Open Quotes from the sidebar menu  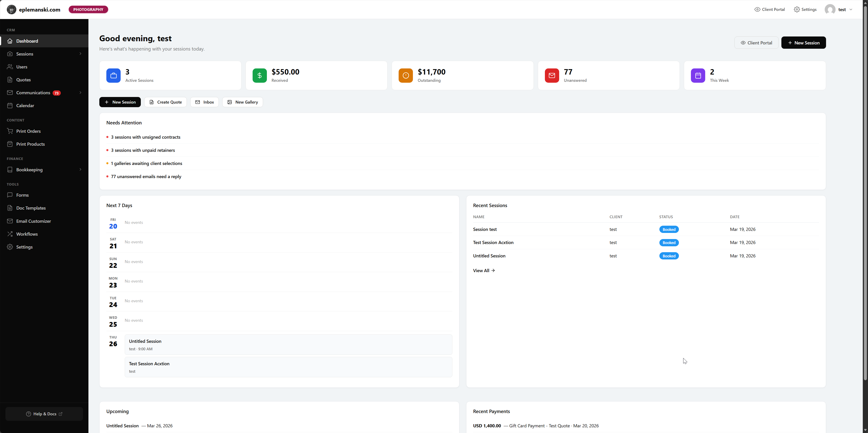point(23,80)
